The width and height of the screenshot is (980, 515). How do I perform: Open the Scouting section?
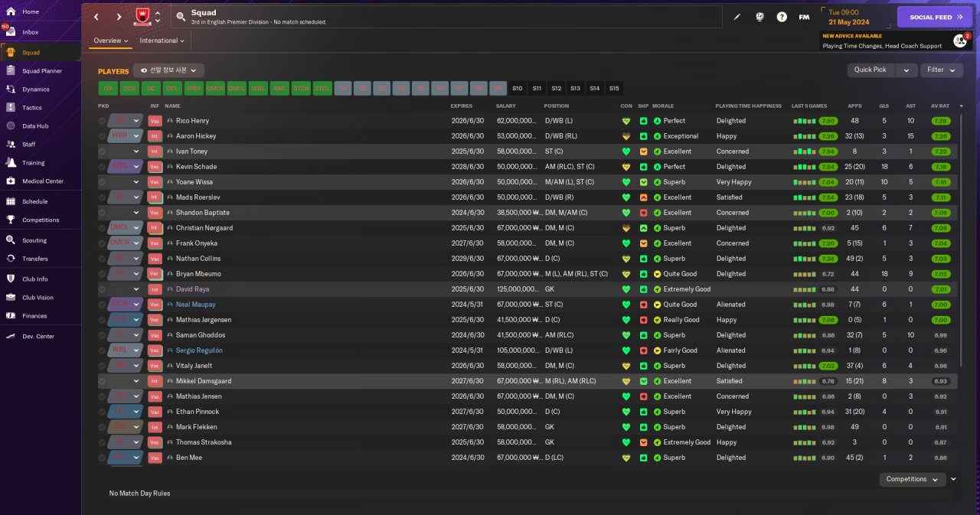click(34, 240)
